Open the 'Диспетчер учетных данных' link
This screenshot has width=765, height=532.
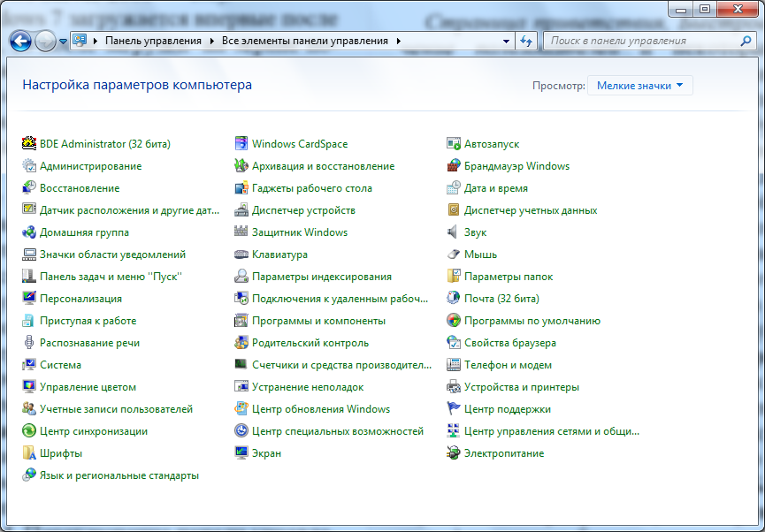[x=531, y=210]
